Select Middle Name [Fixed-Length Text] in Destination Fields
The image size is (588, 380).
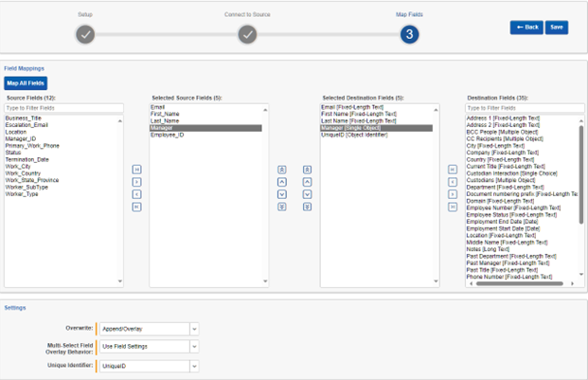(x=507, y=243)
